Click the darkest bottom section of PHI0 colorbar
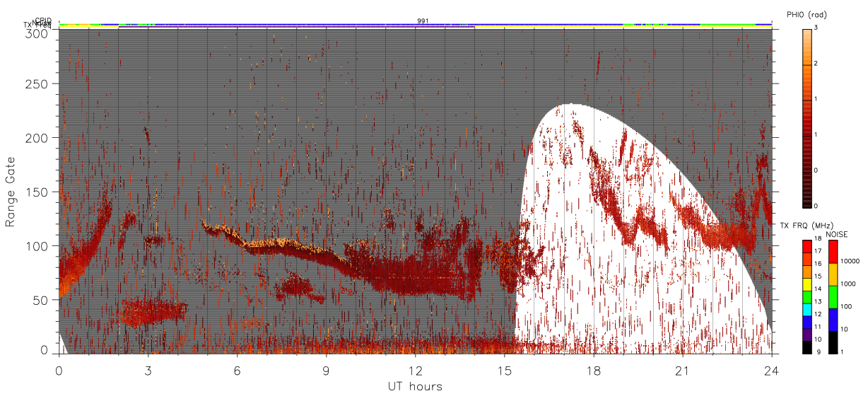Viewport: 868px width, 401px height. 807,190
